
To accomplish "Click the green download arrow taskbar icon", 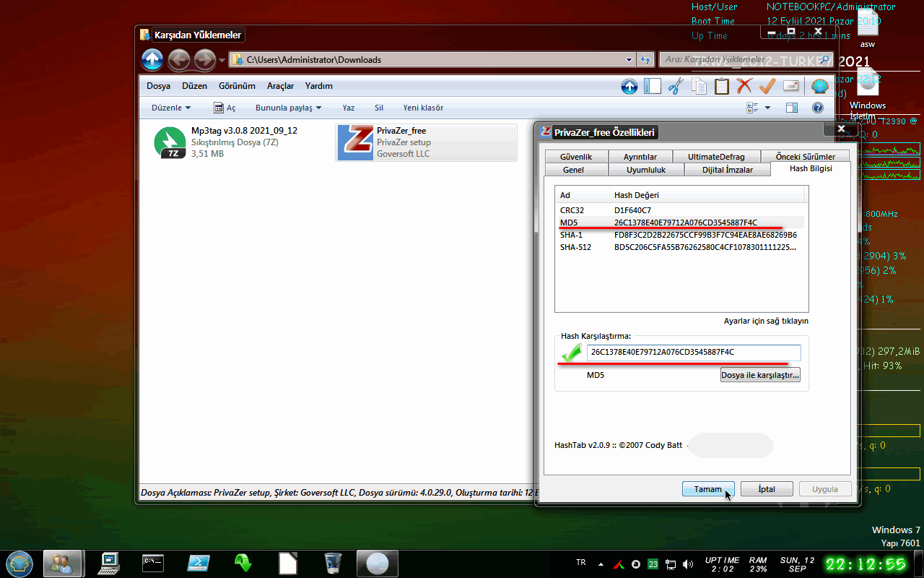I will pyautogui.click(x=243, y=563).
